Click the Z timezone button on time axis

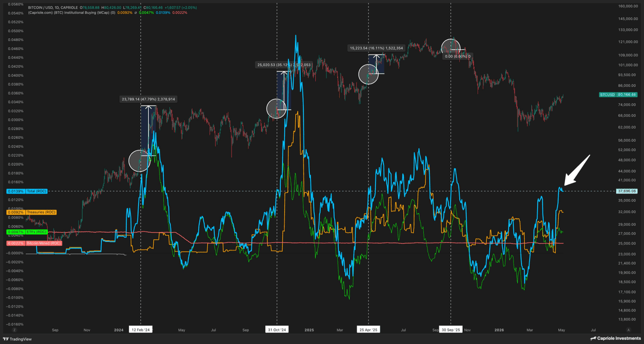click(x=14, y=330)
